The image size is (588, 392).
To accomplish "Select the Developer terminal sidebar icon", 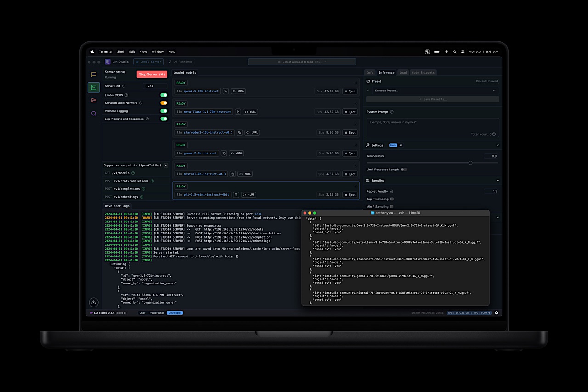I will 94,87.
